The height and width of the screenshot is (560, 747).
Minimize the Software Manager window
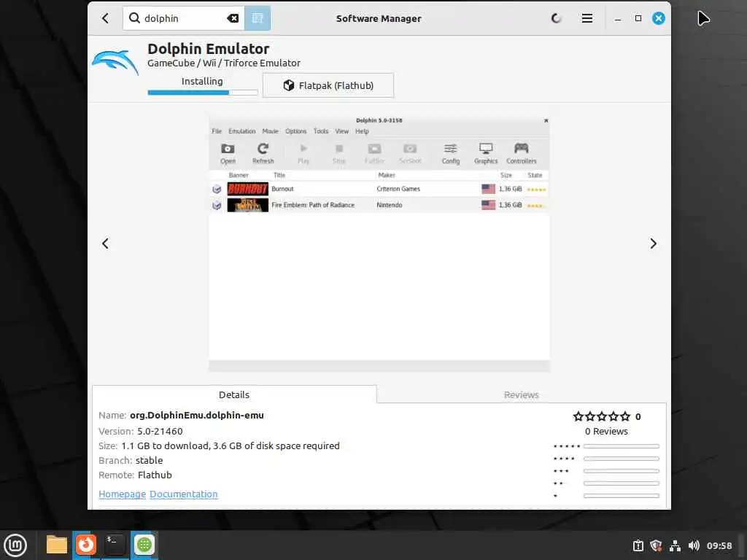(617, 18)
